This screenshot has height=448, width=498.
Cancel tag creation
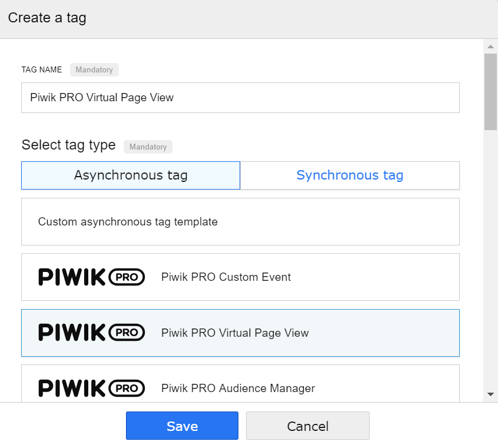[308, 426]
